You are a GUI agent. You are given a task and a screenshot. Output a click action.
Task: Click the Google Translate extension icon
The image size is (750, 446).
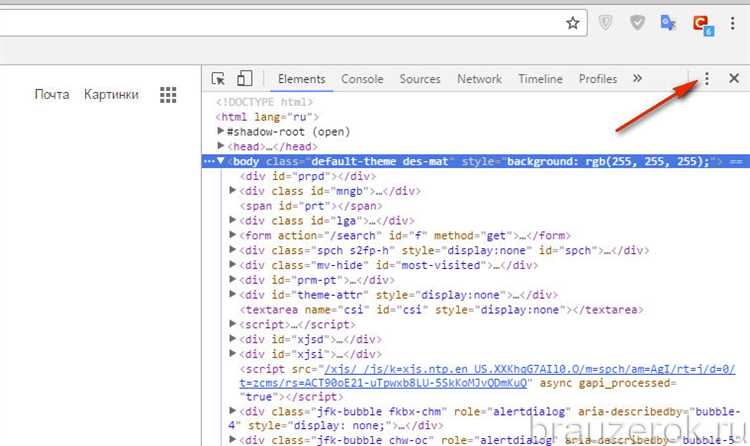click(x=669, y=23)
